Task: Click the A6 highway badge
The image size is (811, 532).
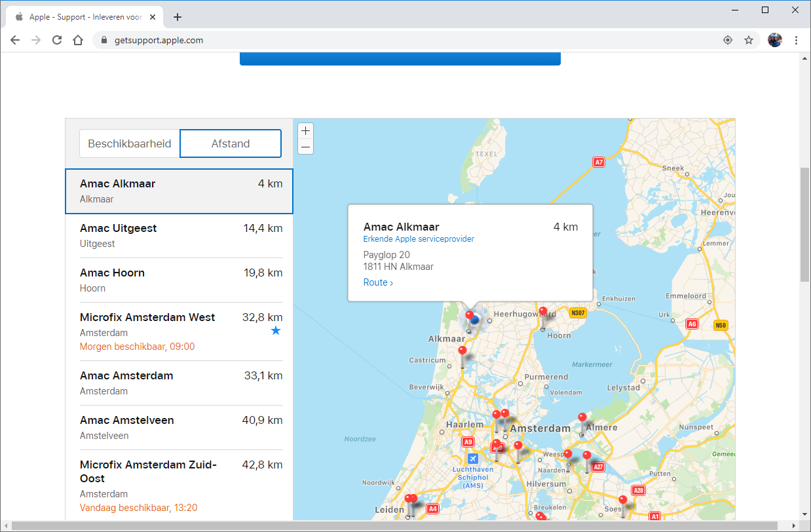Action: point(692,324)
